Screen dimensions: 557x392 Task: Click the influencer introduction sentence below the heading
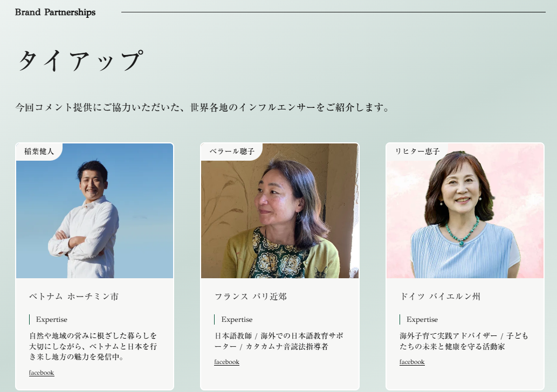click(x=203, y=107)
